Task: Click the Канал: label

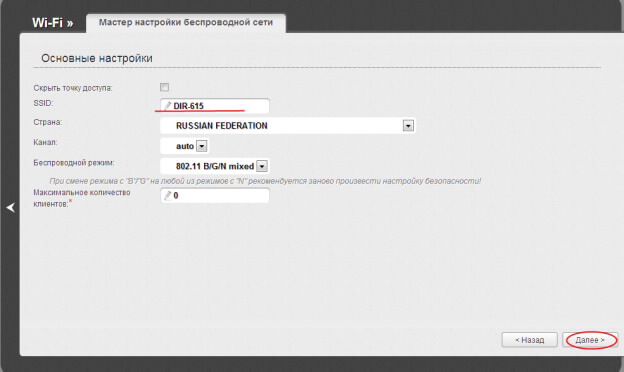Action: 45,142
